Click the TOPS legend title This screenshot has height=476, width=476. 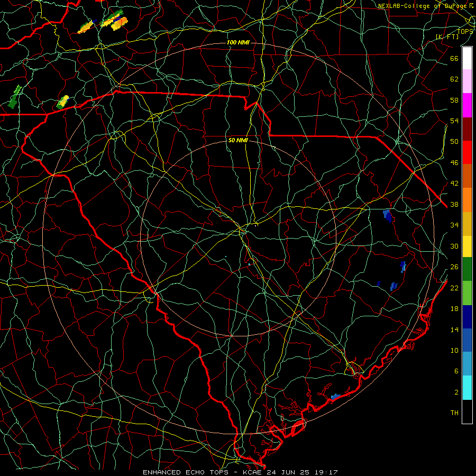(465, 31)
